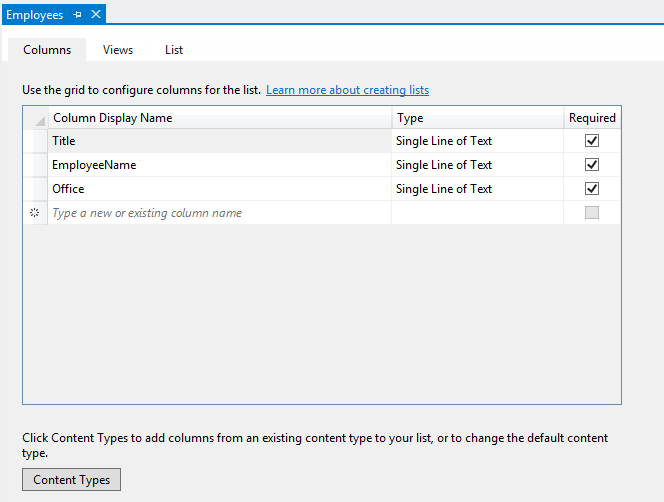Toggle Required checkbox for EmployeeName
Image resolution: width=664 pixels, height=502 pixels.
(x=592, y=165)
